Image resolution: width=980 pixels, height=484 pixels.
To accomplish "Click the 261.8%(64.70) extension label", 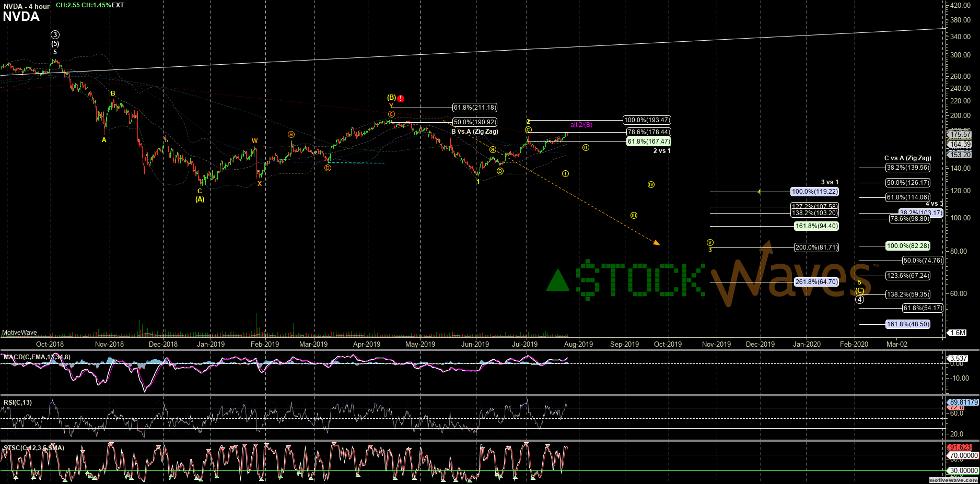I will coord(816,282).
